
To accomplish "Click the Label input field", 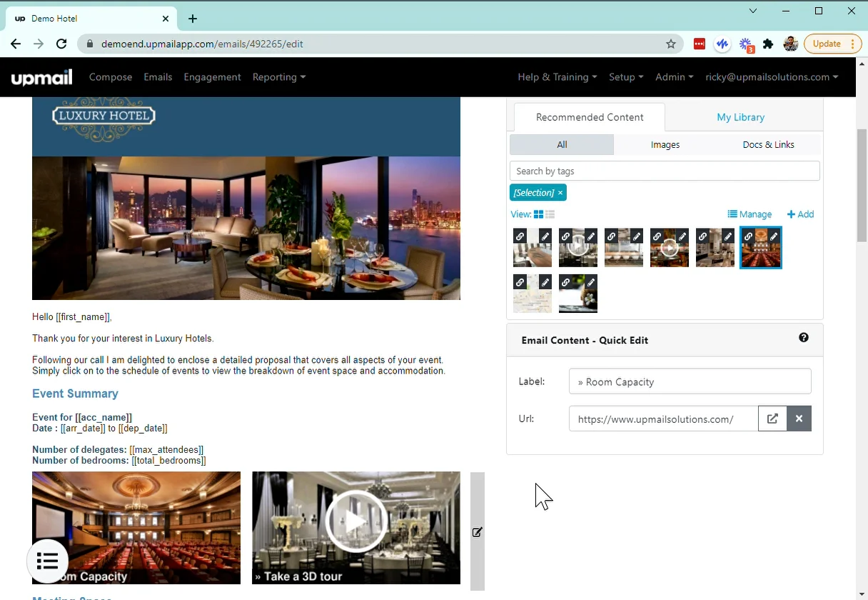I will tap(690, 381).
